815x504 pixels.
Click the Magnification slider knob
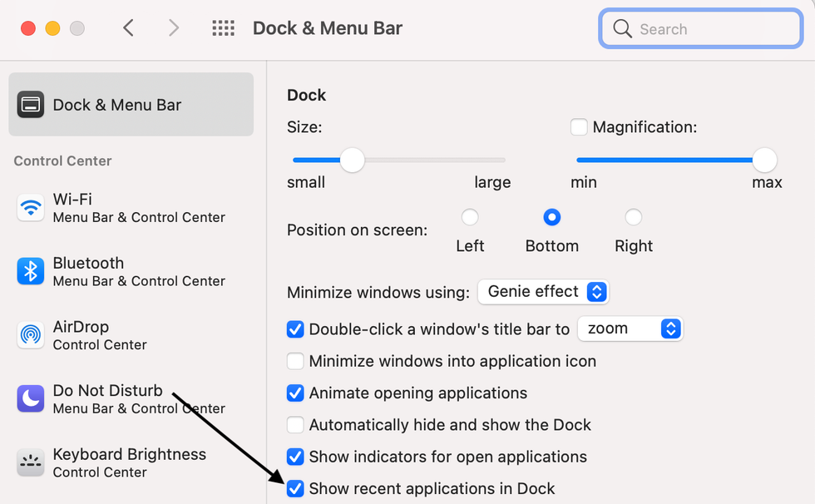point(764,160)
